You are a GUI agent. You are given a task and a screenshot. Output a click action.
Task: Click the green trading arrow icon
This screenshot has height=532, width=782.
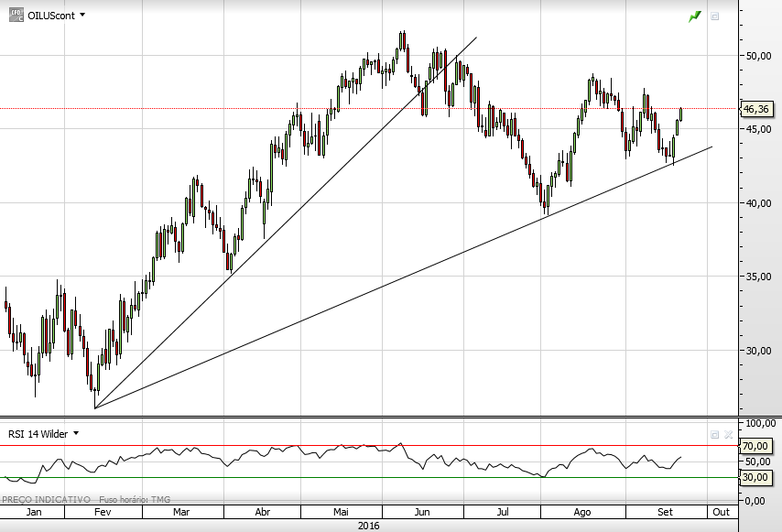click(x=695, y=17)
